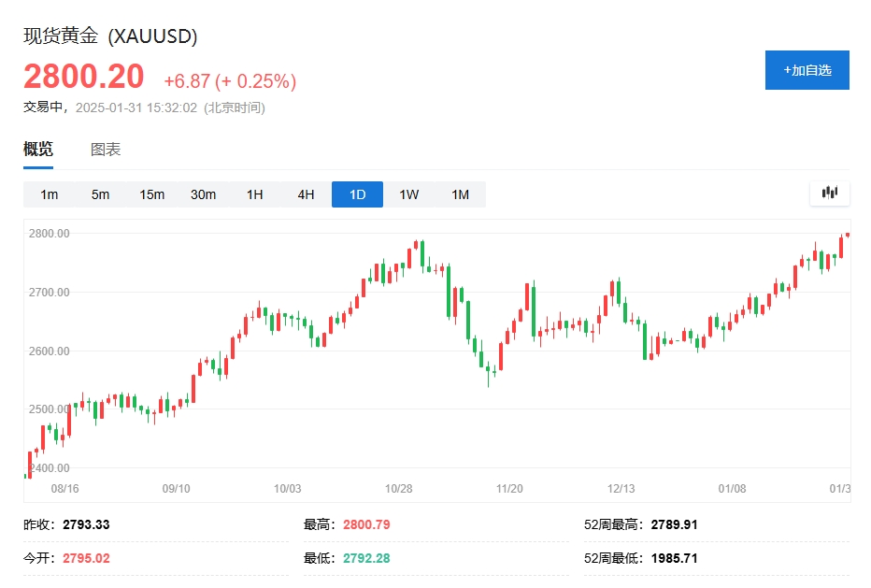Screen dimensions: 871x588
Task: Select the active 1D timeframe
Action: click(357, 194)
